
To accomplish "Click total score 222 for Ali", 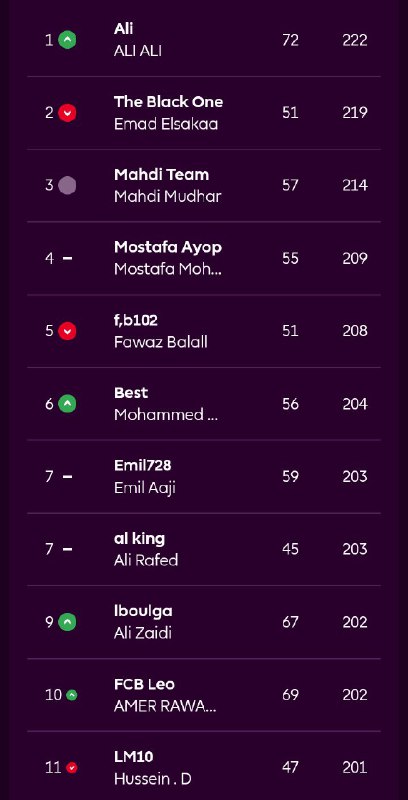I will pyautogui.click(x=355, y=40).
